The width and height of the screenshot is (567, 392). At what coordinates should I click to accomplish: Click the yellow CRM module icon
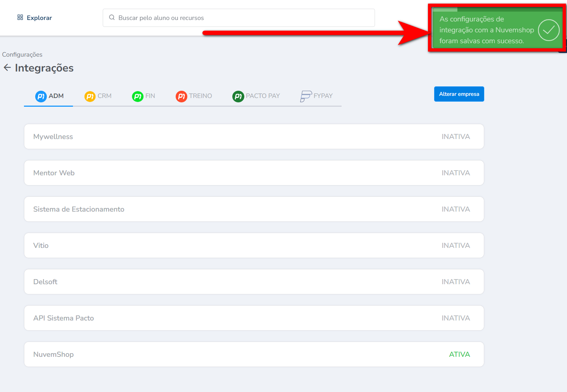pyautogui.click(x=90, y=96)
